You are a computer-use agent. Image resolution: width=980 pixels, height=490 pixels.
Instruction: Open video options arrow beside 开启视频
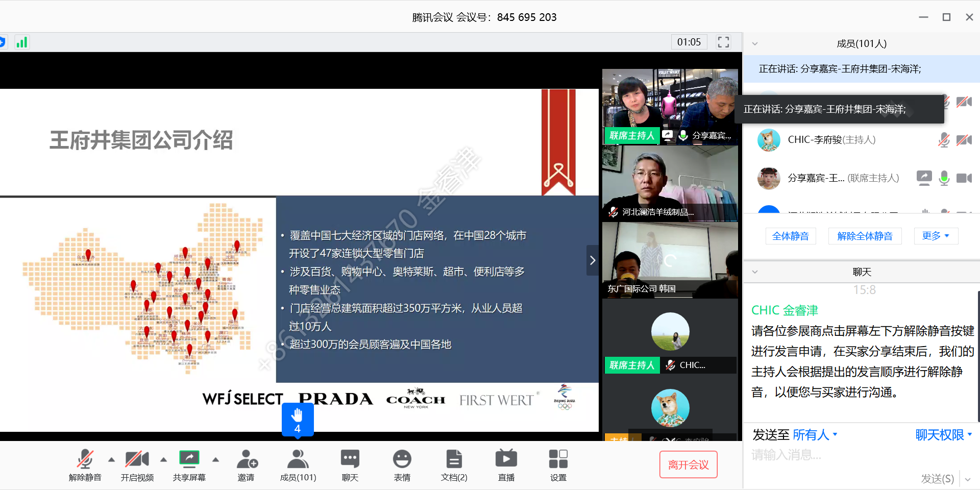[163, 459]
